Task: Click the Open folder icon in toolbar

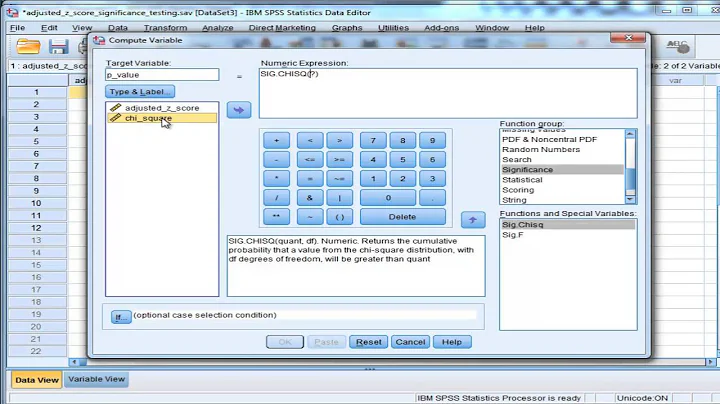Action: point(28,46)
